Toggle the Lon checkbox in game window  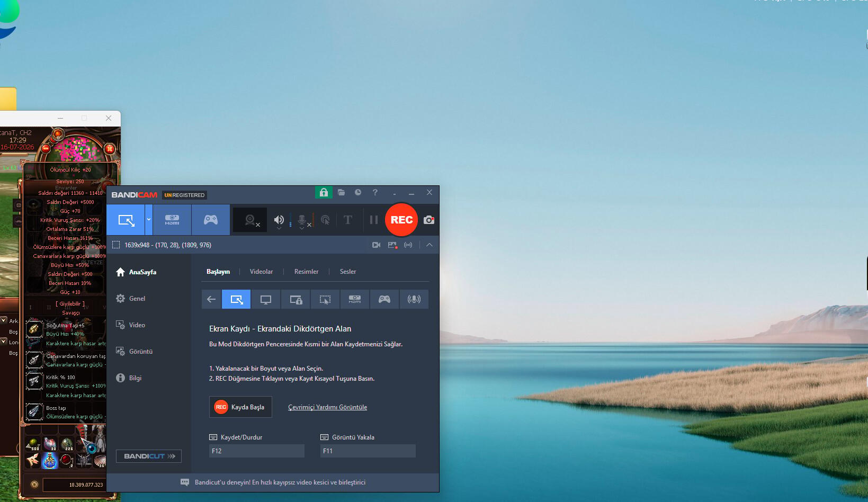coord(4,342)
